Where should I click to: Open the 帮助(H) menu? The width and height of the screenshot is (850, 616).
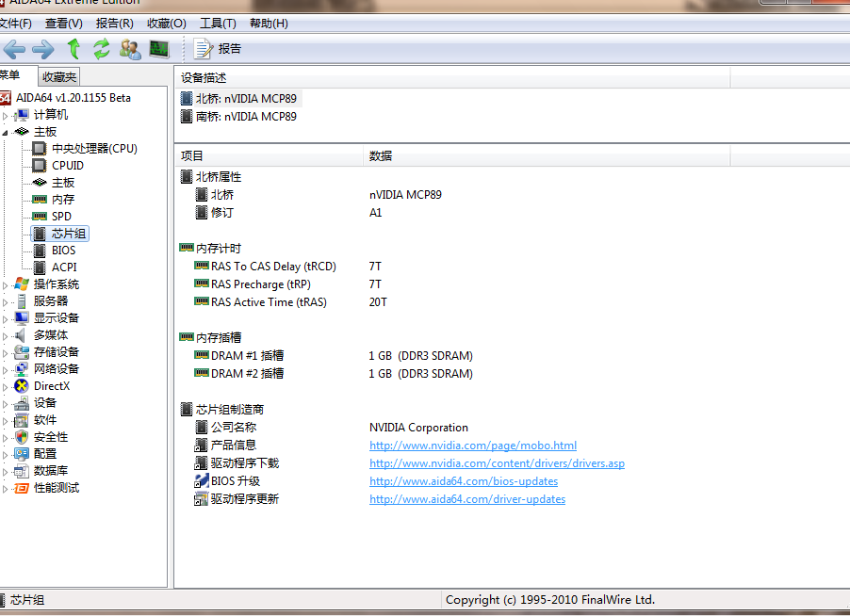click(269, 24)
